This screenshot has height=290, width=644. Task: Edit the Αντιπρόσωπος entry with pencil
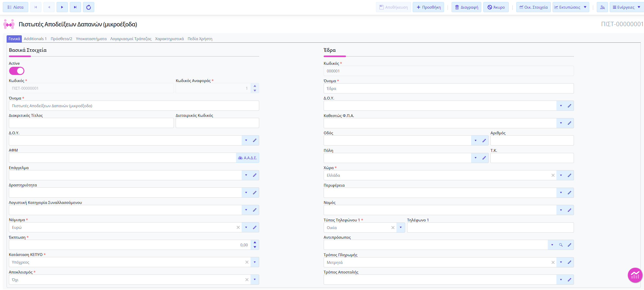click(x=569, y=245)
